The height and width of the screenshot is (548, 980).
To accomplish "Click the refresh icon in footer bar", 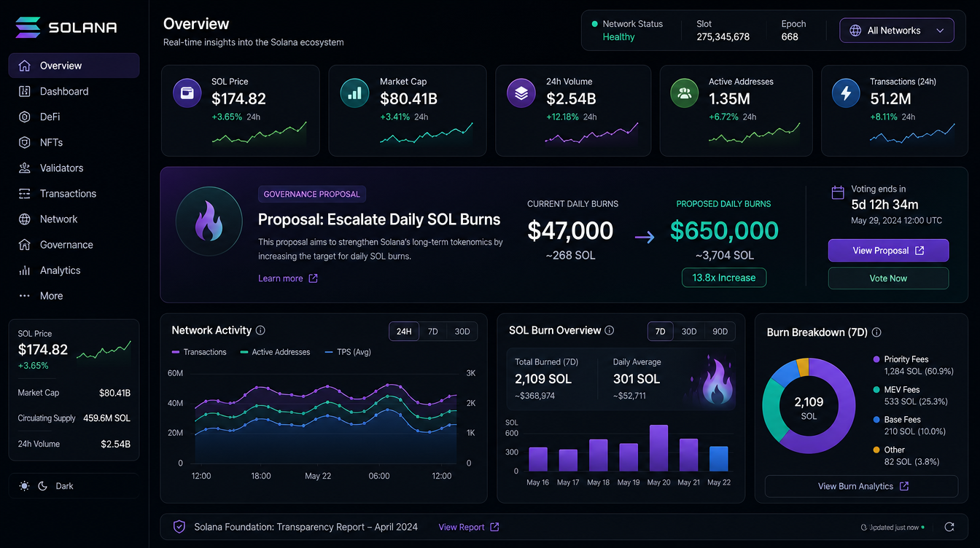I will 949,527.
